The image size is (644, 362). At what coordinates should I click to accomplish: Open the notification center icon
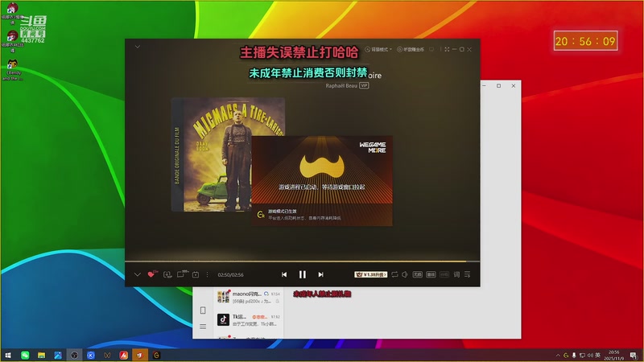(x=634, y=356)
